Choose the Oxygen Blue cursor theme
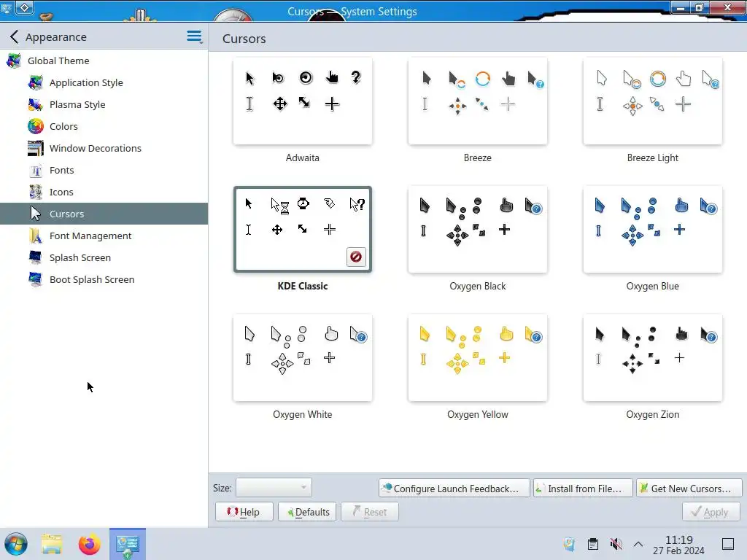This screenshot has width=747, height=560. pos(653,230)
